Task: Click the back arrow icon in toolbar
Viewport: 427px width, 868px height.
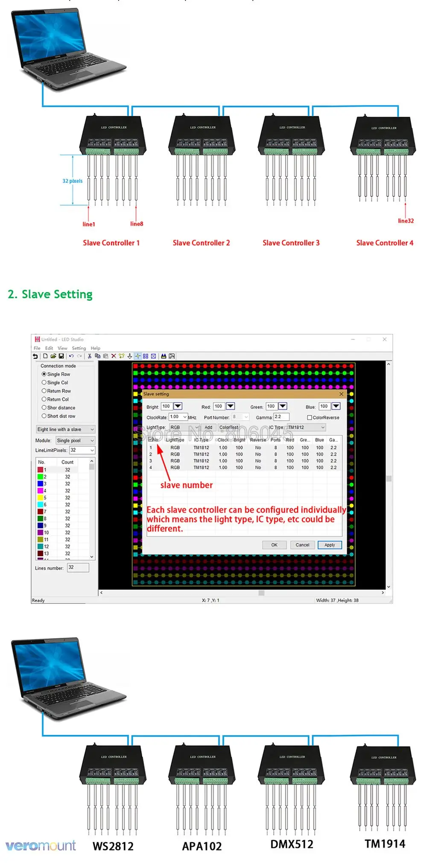Action: coord(35,356)
